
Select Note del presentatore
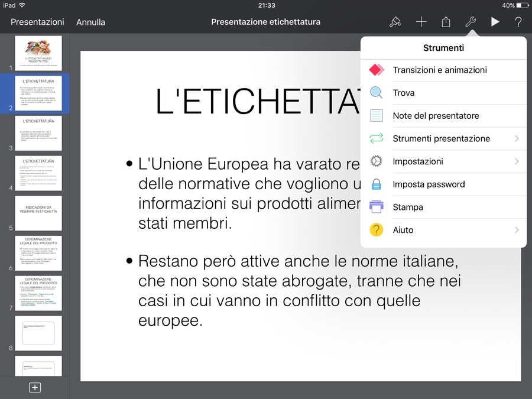(443, 116)
